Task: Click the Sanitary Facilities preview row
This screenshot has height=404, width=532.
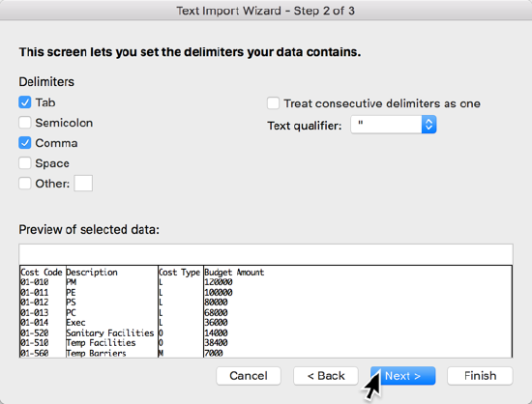Action: click(x=266, y=332)
